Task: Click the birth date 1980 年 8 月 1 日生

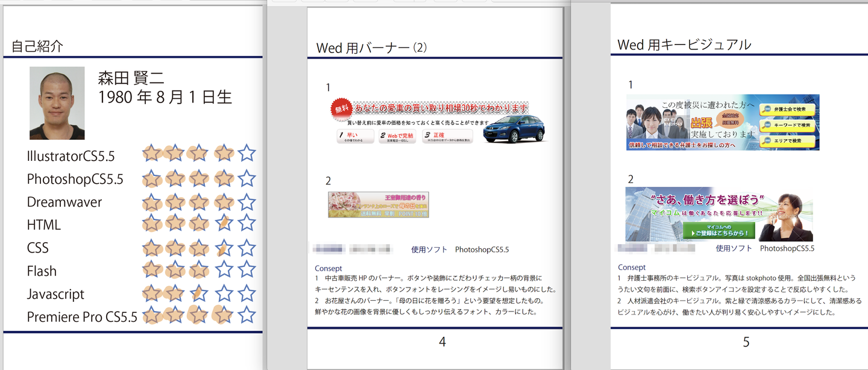Action: (x=165, y=97)
